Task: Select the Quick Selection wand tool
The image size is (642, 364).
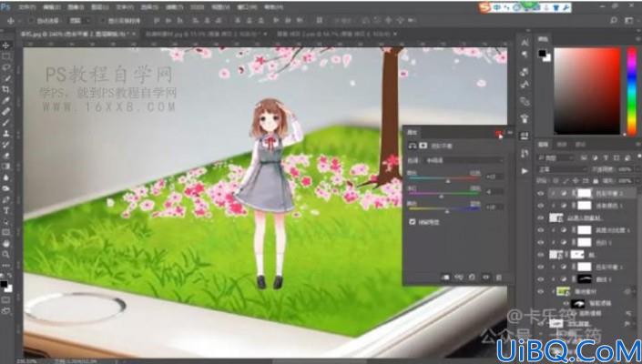Action: click(6, 78)
